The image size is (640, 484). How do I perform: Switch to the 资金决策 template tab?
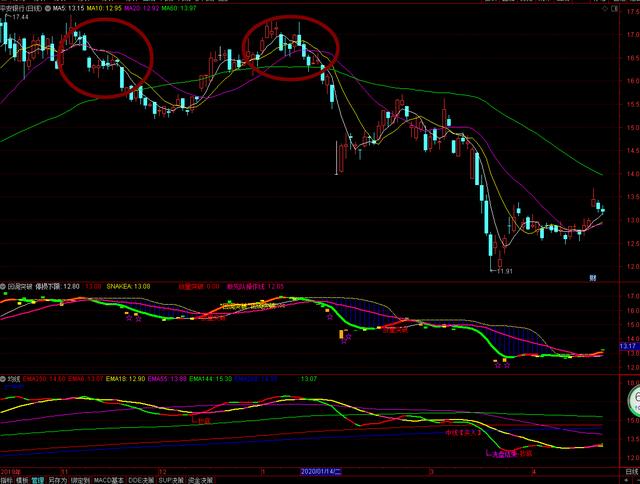(200, 480)
